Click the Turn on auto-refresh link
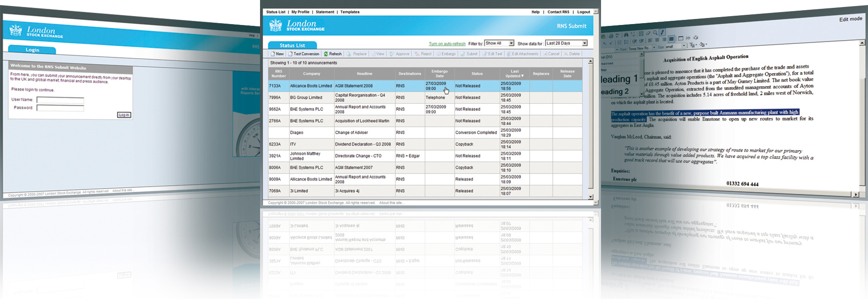This screenshot has width=868, height=299. click(x=447, y=44)
